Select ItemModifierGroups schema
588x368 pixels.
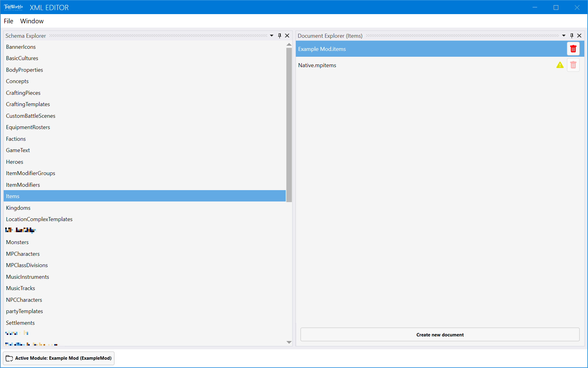pyautogui.click(x=145, y=173)
